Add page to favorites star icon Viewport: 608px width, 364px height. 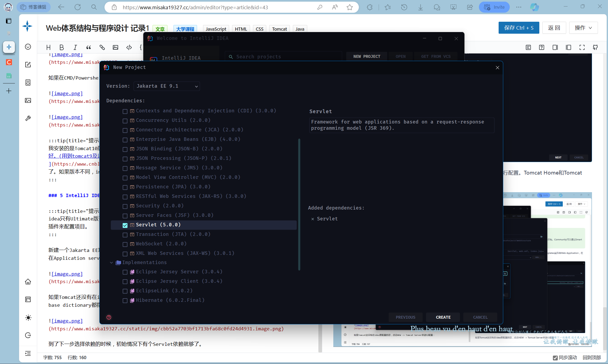pyautogui.click(x=350, y=7)
